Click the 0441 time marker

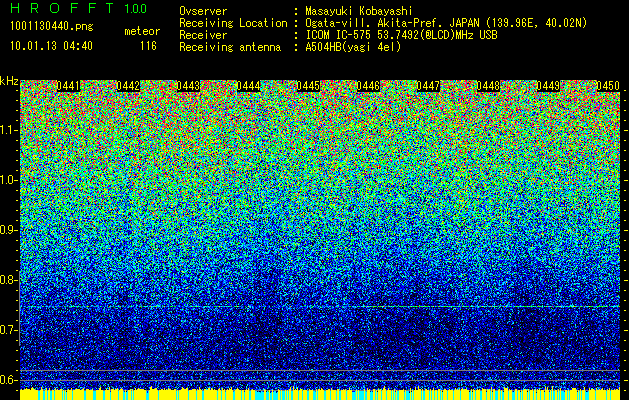(68, 86)
